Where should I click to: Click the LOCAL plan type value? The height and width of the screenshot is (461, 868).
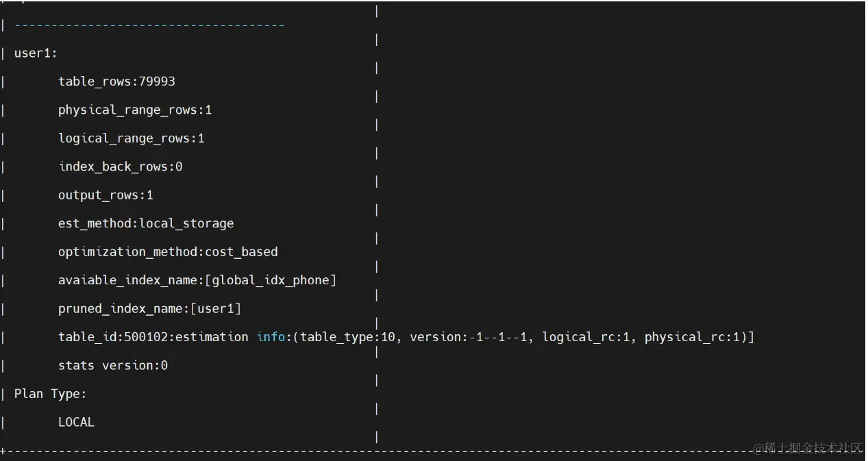click(76, 423)
